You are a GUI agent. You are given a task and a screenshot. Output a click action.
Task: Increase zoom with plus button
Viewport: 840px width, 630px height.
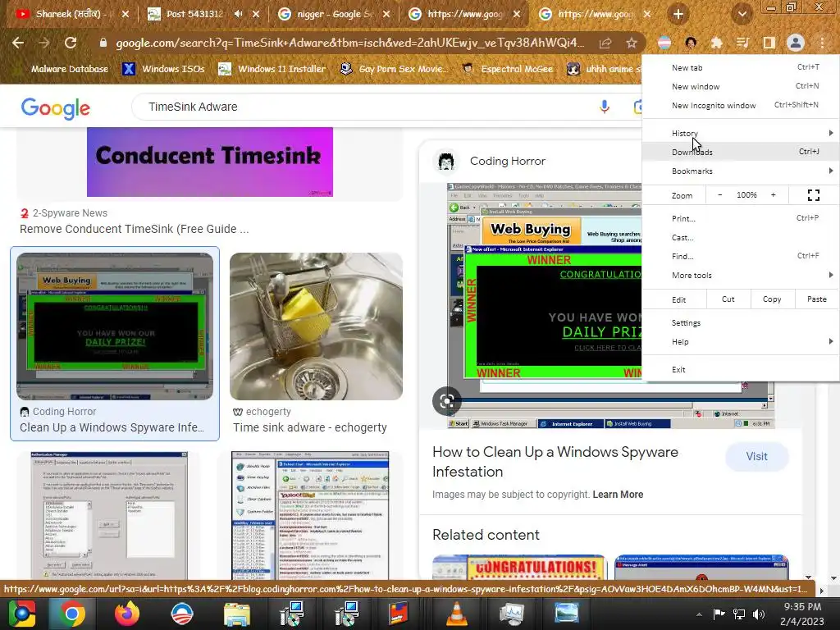click(x=773, y=195)
